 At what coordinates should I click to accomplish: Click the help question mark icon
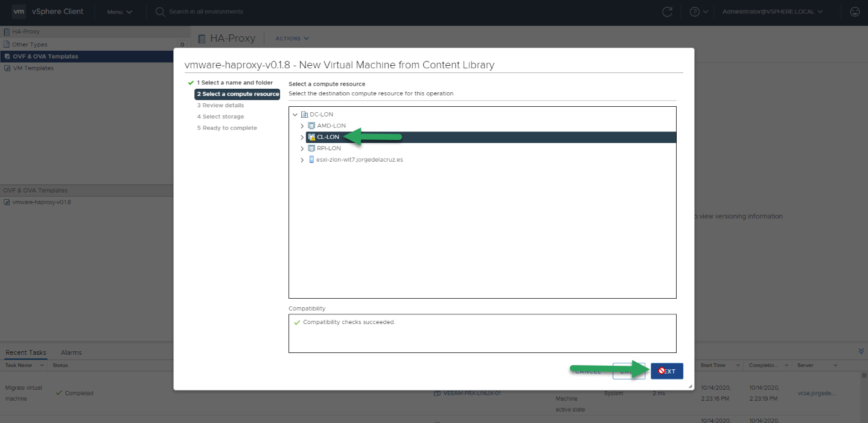point(694,11)
